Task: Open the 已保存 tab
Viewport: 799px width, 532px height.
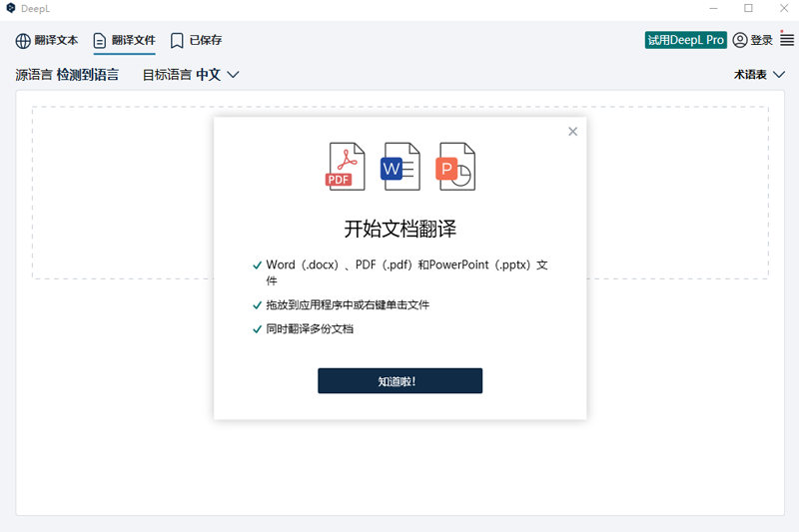Action: pyautogui.click(x=196, y=40)
